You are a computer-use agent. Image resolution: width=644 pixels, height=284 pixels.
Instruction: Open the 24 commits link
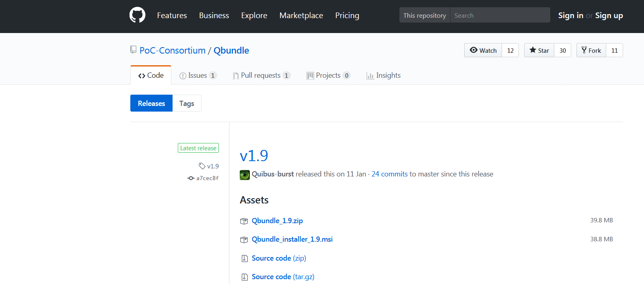389,174
